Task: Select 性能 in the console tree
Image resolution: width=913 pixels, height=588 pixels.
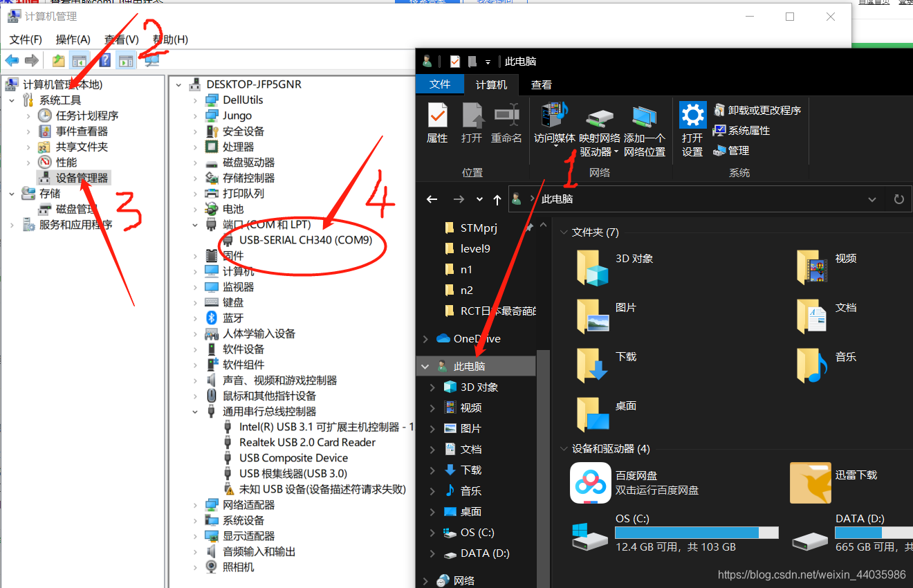Action: (66, 162)
